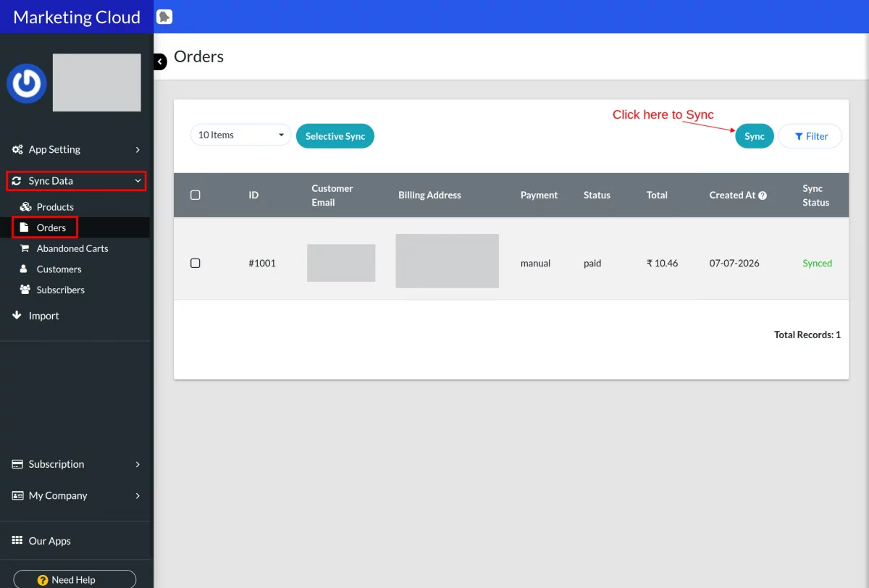The width and height of the screenshot is (869, 588).
Task: Click the App Setting gears icon
Action: pyautogui.click(x=17, y=149)
